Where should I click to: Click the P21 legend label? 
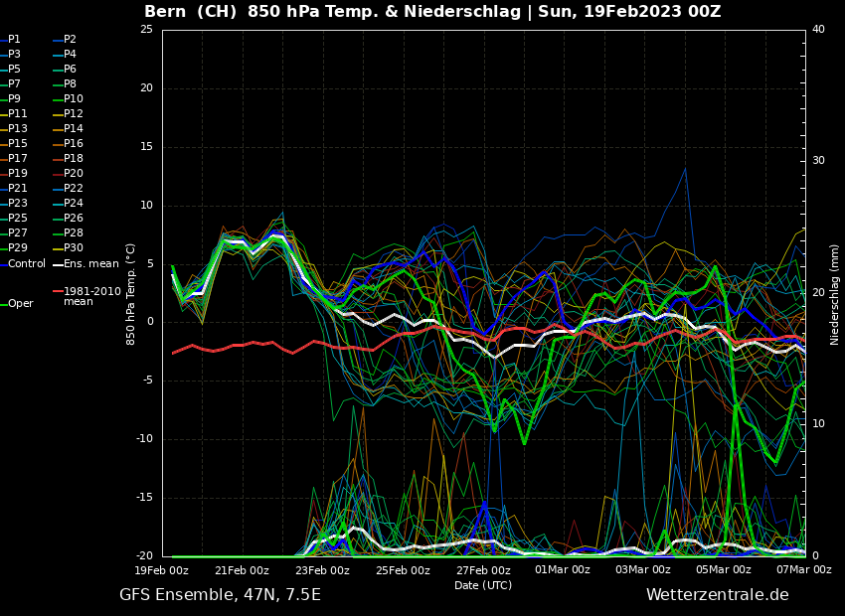click(x=17, y=189)
